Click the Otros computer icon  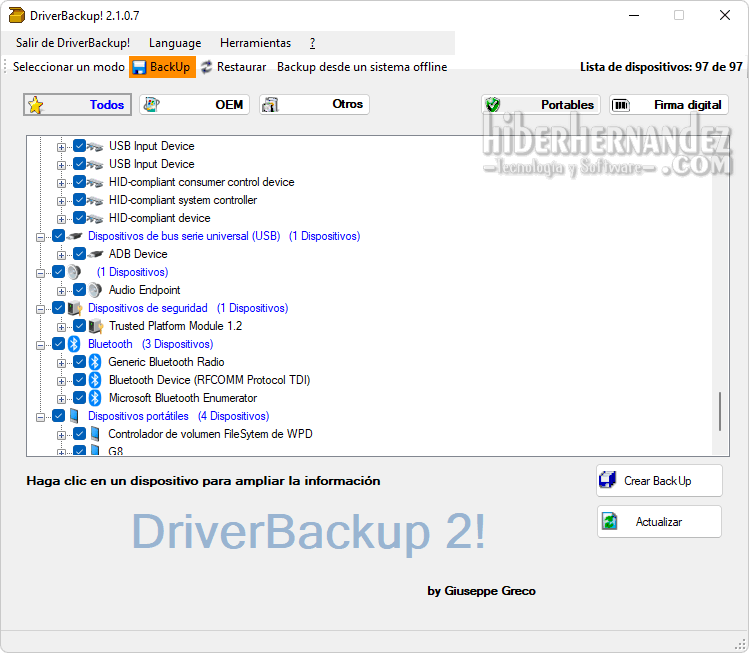click(x=270, y=105)
